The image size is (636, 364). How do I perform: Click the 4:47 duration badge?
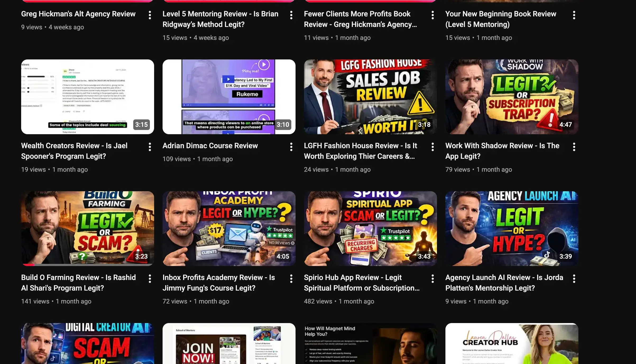tap(566, 125)
